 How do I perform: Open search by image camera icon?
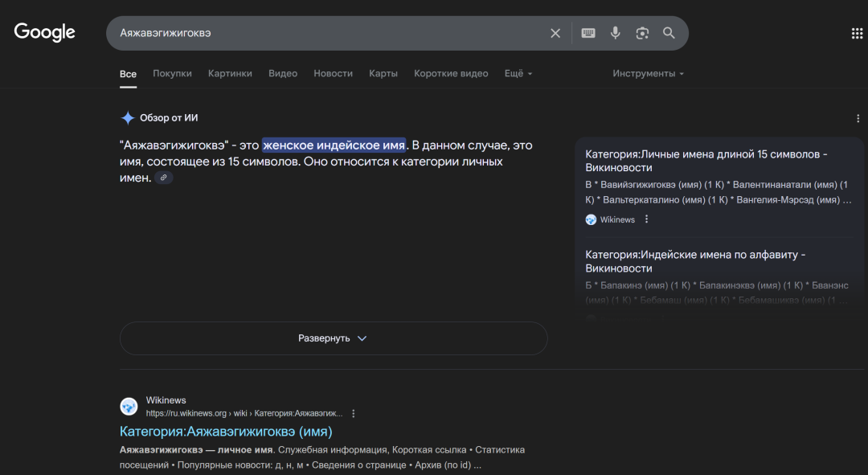click(x=642, y=33)
